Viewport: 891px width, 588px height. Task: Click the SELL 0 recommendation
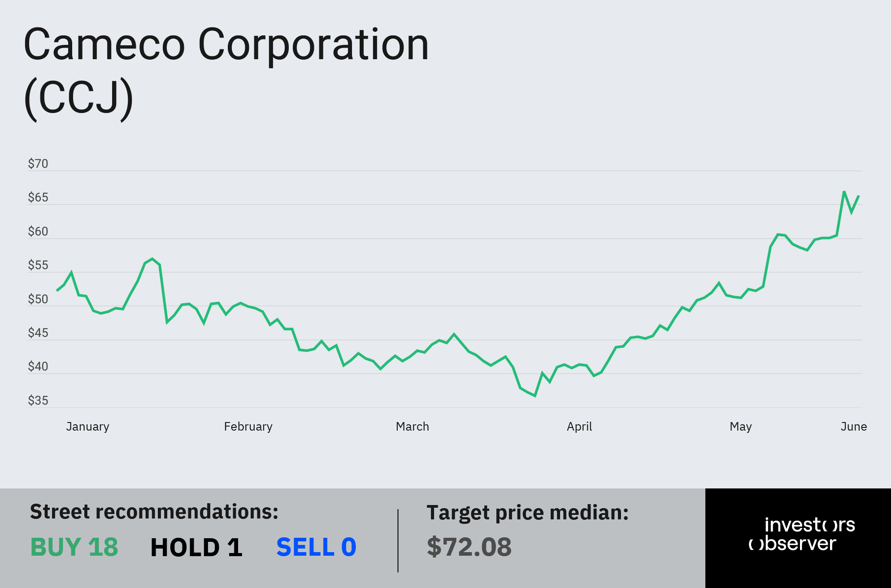[x=316, y=547]
